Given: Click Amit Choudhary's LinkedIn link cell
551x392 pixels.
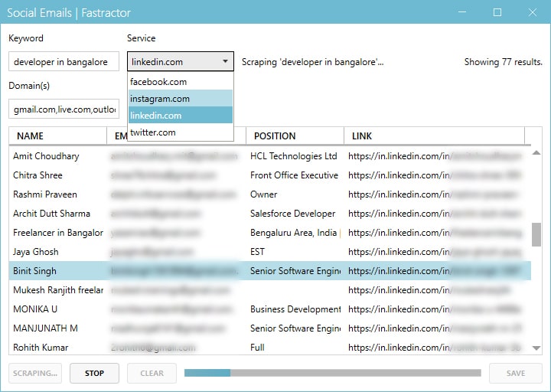Looking at the screenshot, I should pos(435,155).
